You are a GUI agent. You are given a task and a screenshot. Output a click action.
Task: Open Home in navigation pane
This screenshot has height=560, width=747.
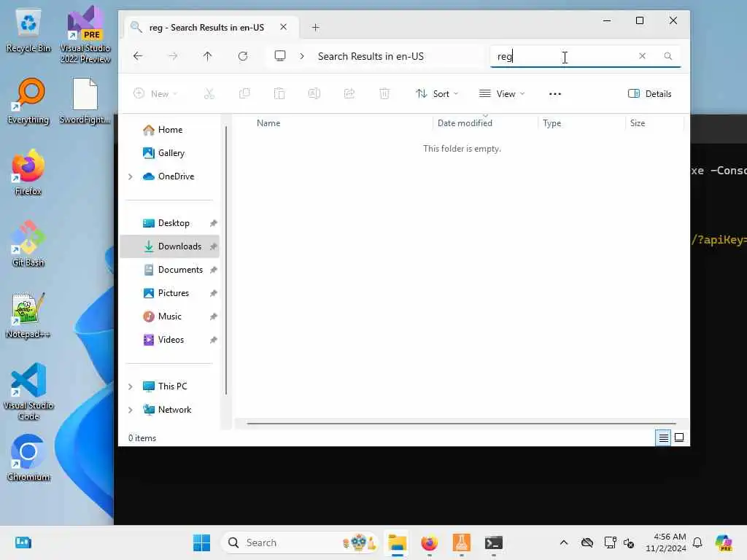171,130
